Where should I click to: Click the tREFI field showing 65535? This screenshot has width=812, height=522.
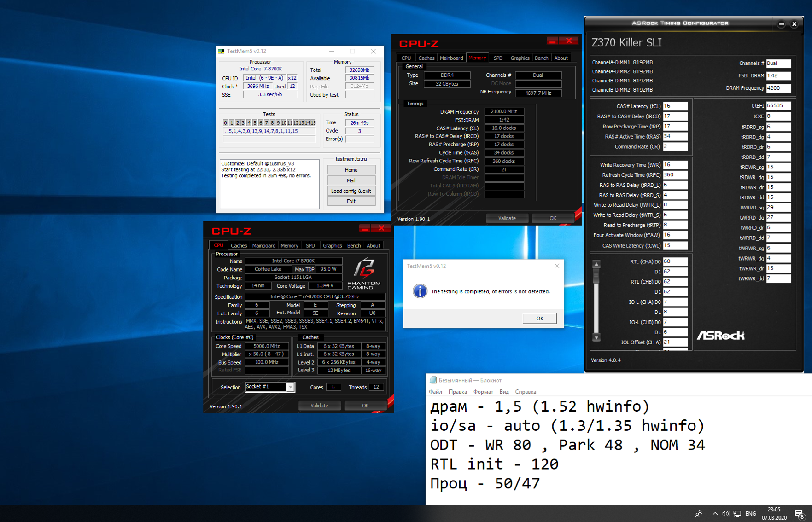[x=778, y=106]
